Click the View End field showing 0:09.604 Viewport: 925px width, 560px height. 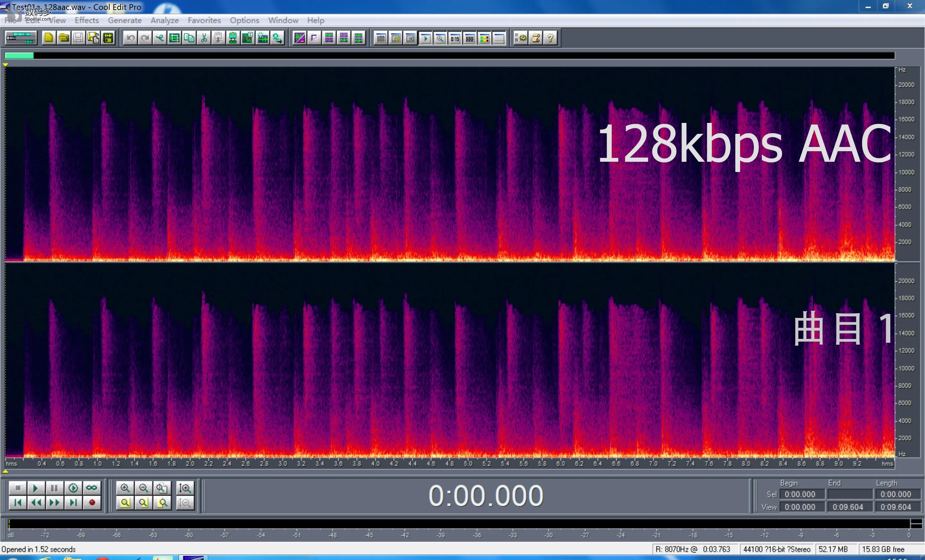850,507
